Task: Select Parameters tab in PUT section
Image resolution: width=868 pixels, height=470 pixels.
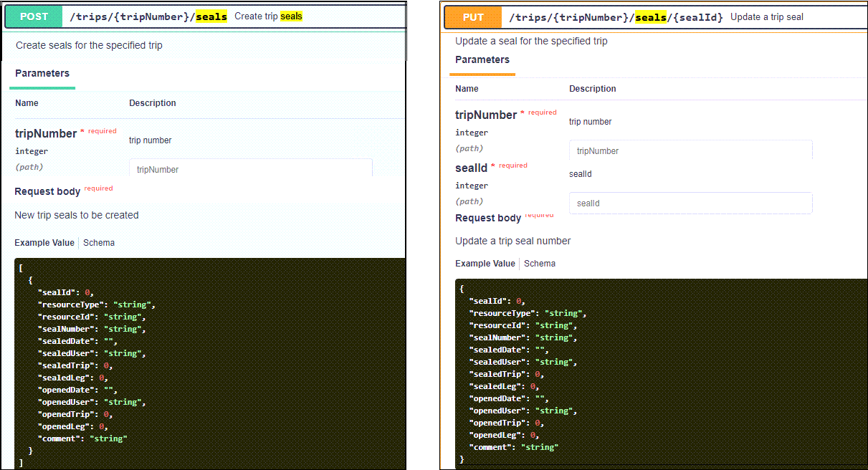Action: click(x=482, y=60)
